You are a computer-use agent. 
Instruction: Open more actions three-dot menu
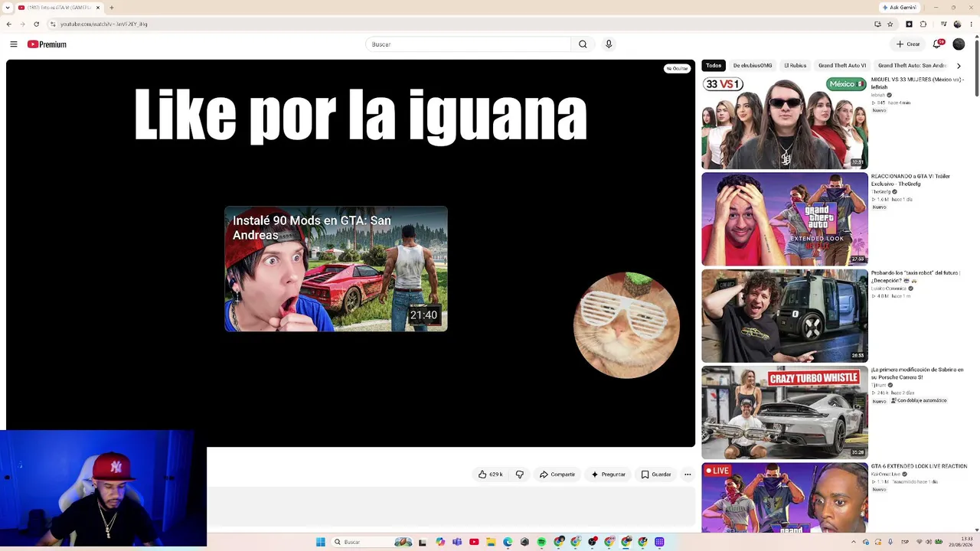pos(688,474)
